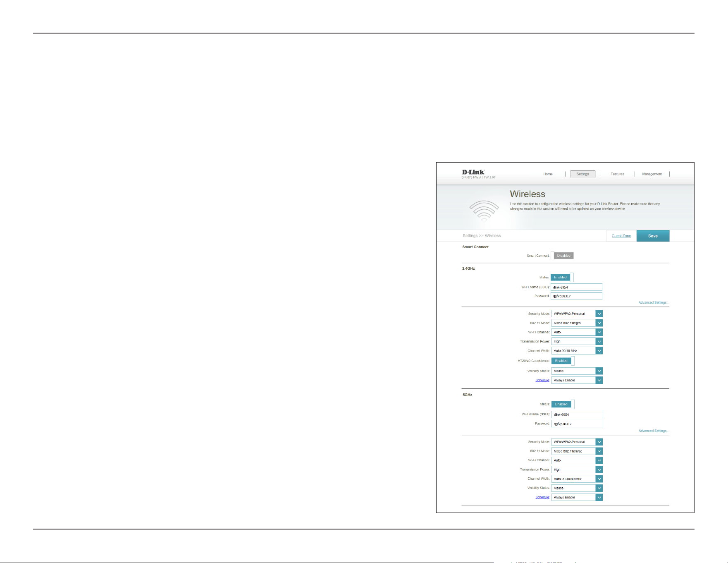Expand the Mixed 802.11b/g/n mode dropdown

[x=577, y=323]
